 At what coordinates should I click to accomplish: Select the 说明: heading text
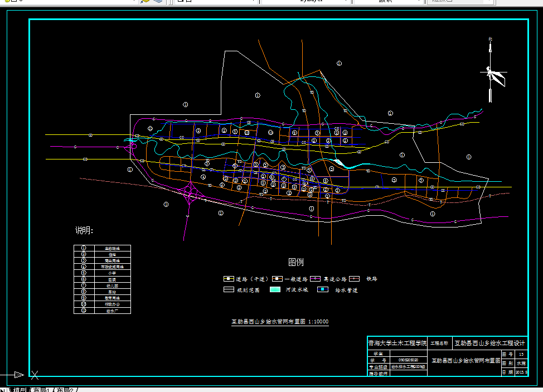tap(84, 230)
